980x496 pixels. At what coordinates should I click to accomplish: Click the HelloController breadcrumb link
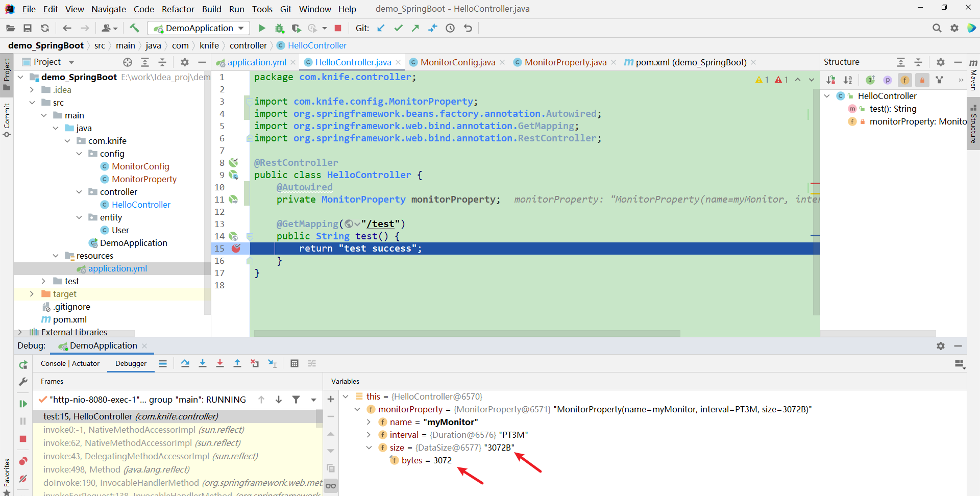(x=317, y=45)
